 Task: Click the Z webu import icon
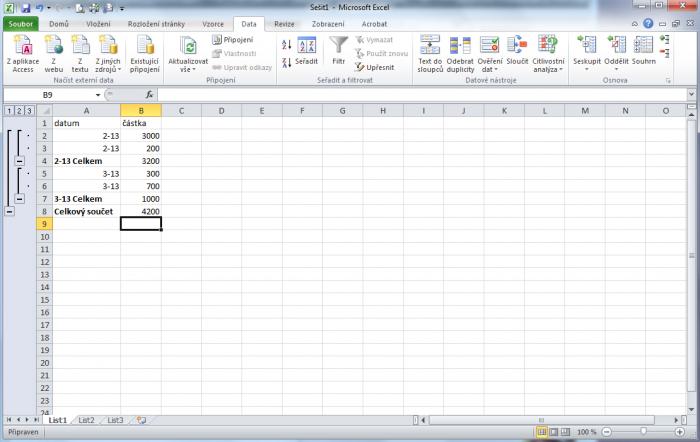pos(52,52)
